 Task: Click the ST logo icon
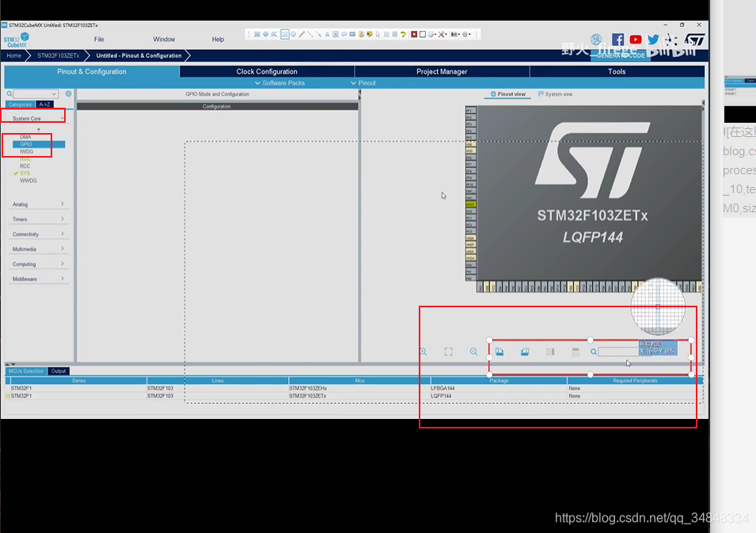click(x=694, y=40)
